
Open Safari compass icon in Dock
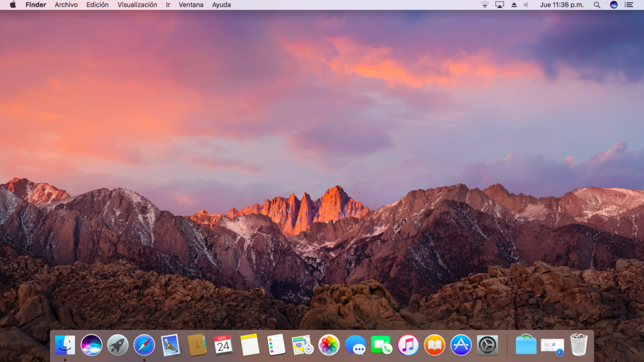(144, 345)
